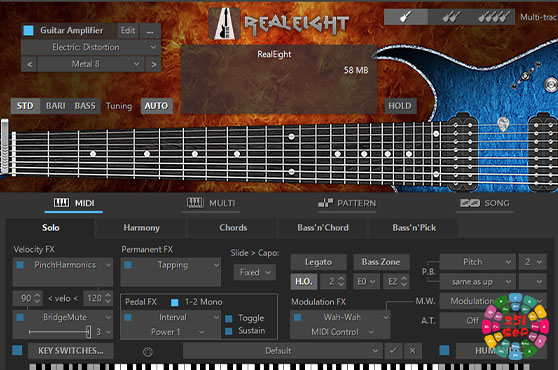Select BASS tuning button
The image size is (558, 370).
pos(85,106)
